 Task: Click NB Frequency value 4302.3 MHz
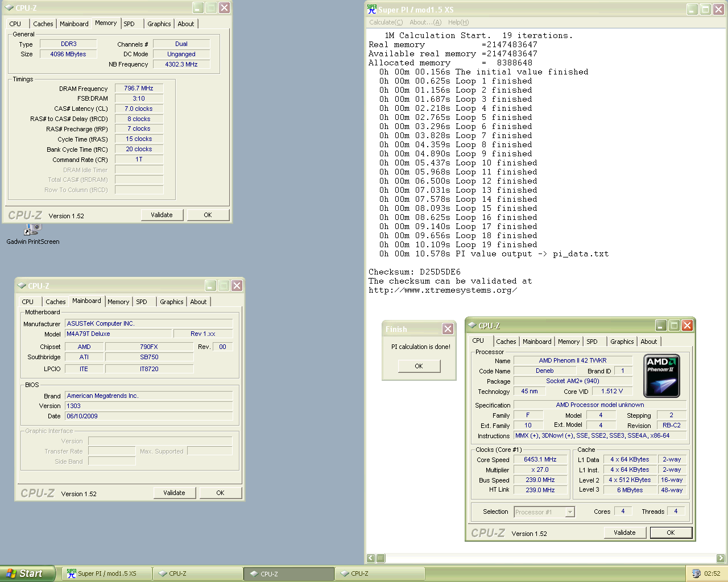pos(181,64)
